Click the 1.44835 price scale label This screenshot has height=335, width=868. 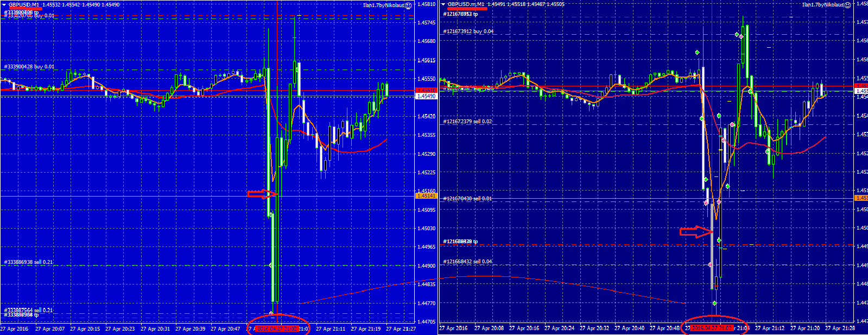[x=427, y=285]
